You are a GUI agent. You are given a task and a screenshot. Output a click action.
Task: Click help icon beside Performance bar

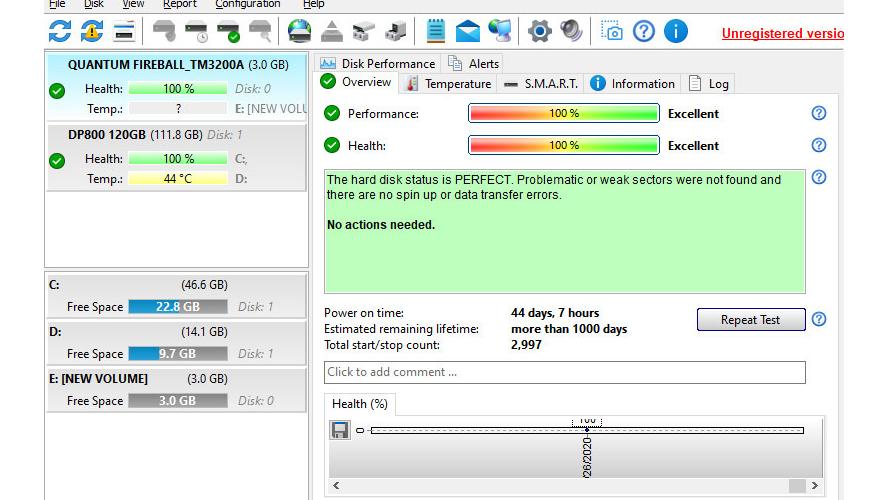819,113
